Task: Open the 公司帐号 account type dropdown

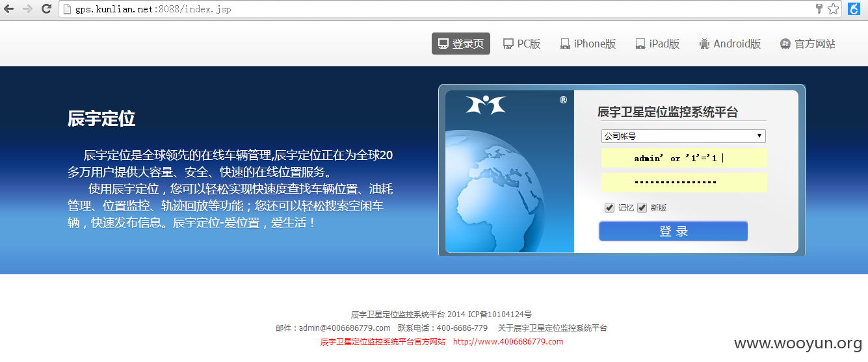Action: [683, 136]
